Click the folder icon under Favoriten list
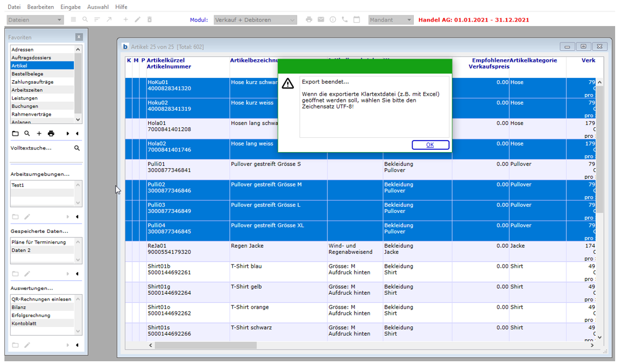619x364 pixels. pos(15,134)
